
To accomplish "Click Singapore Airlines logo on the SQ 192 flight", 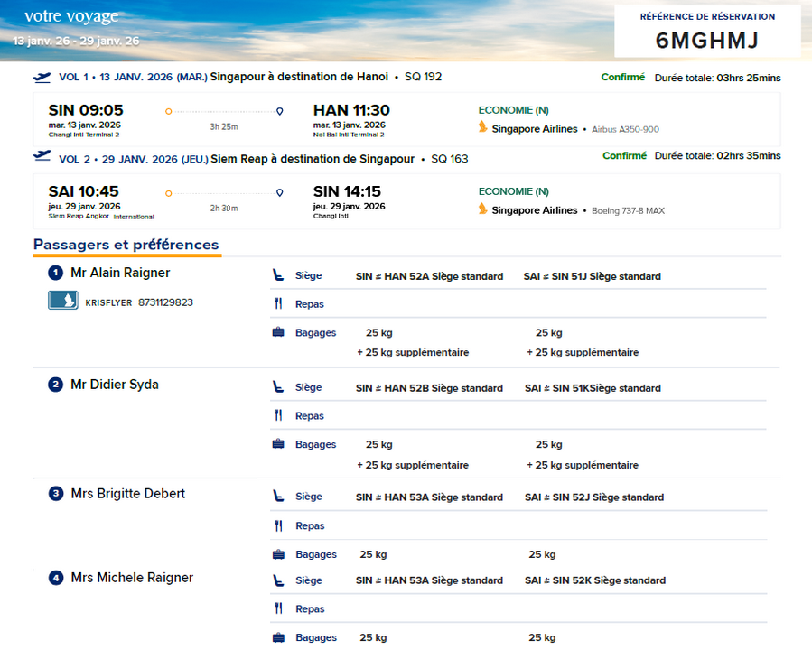I will (x=483, y=128).
